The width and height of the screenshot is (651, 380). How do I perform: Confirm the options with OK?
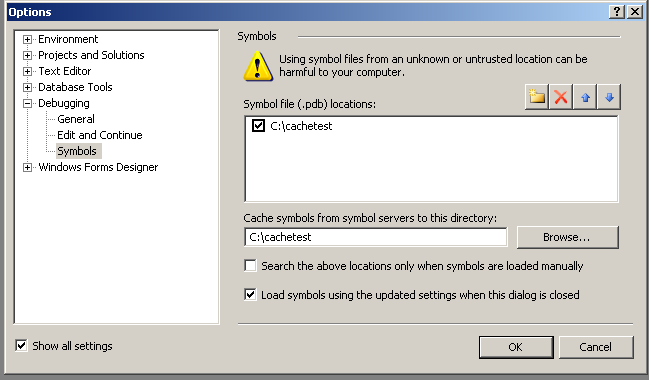coord(516,347)
